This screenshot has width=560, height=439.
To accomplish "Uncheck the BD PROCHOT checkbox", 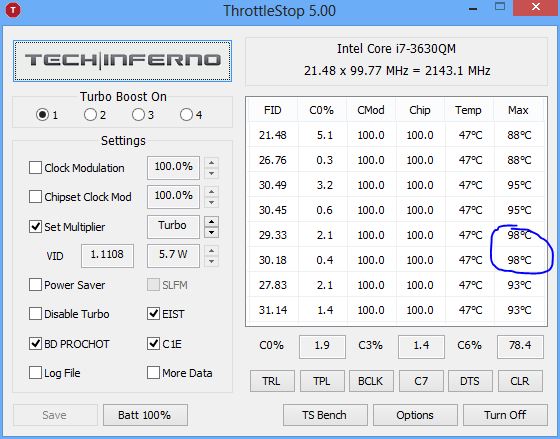I will (35, 344).
